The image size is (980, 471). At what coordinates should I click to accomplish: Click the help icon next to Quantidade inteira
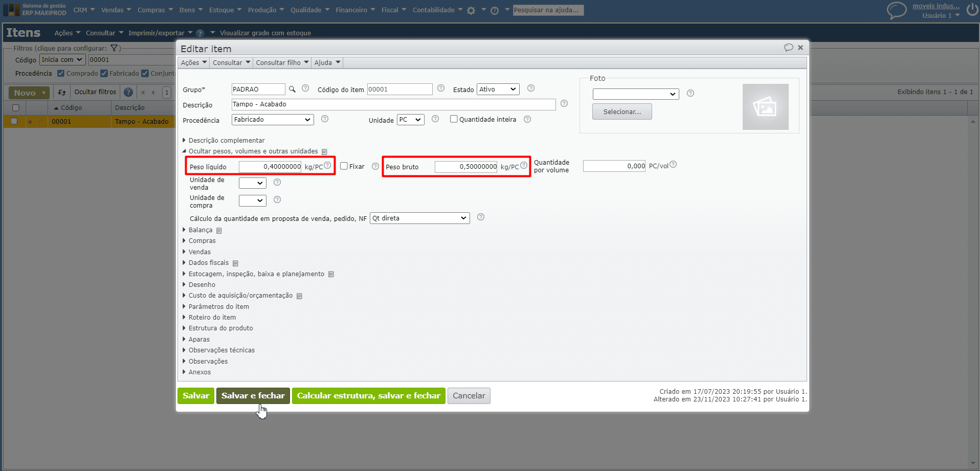point(527,119)
